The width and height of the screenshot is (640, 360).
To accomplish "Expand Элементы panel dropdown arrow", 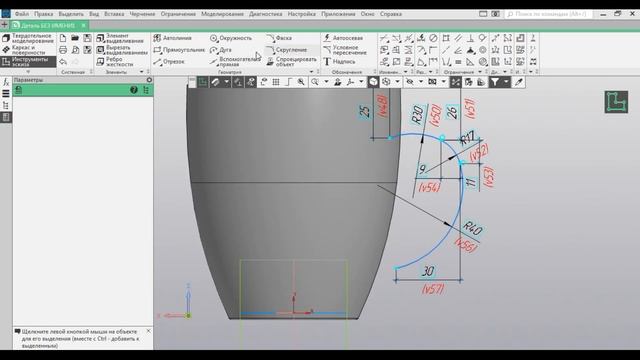I will (x=142, y=72).
